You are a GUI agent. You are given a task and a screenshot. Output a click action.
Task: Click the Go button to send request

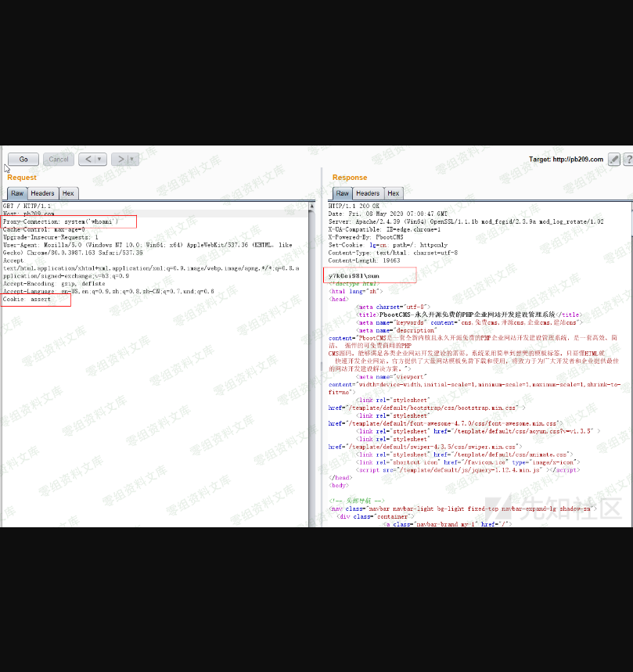(x=23, y=159)
